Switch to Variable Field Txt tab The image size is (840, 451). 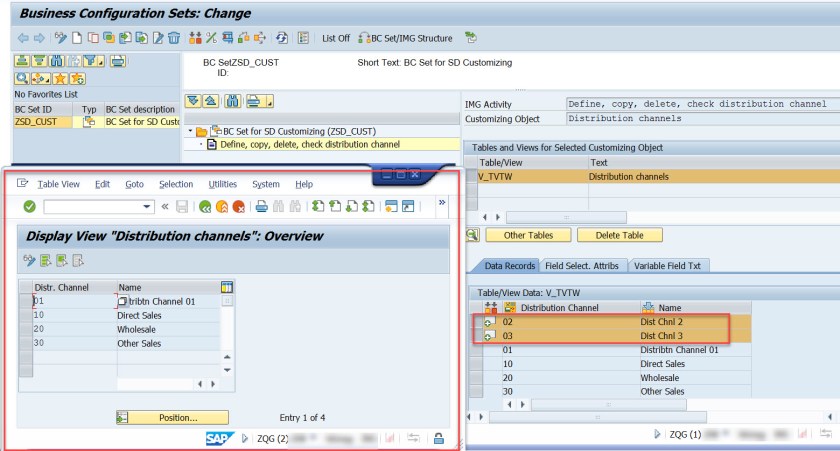pos(668,266)
